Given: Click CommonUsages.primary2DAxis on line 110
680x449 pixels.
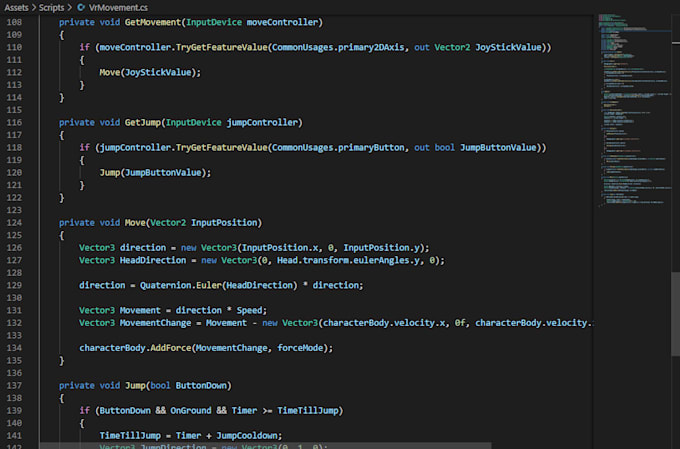Looking at the screenshot, I should (338, 47).
